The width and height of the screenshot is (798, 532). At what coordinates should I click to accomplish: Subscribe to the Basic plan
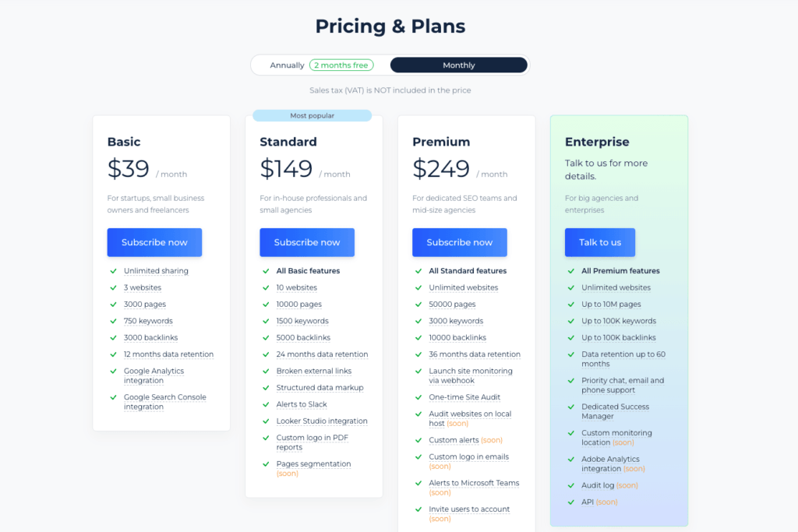(154, 242)
